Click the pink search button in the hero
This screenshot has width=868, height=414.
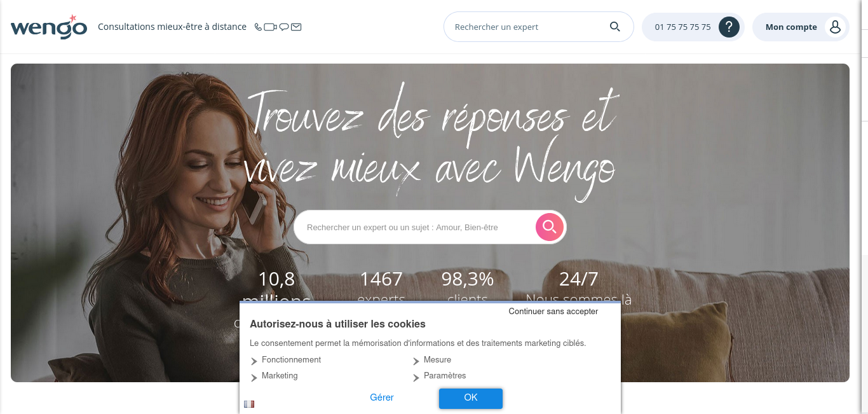[x=550, y=227]
